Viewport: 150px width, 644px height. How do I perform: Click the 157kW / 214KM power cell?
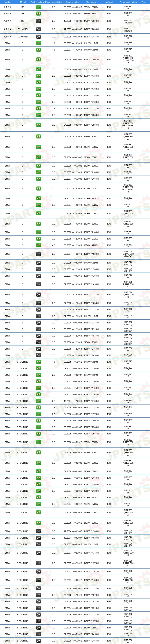tap(91, 37)
